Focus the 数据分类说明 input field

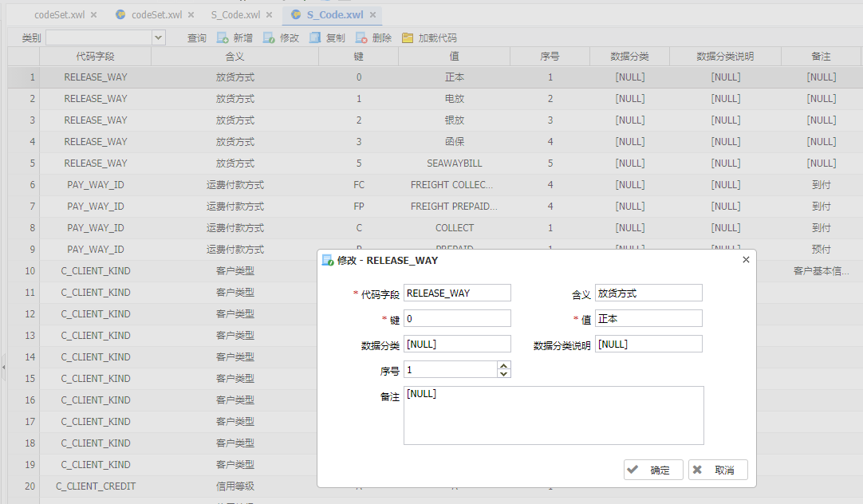tap(648, 344)
